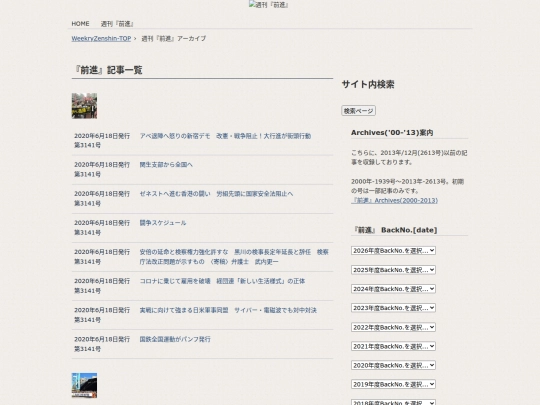The width and height of the screenshot is (540, 405).
Task: Open the 週刊『前進』 navigation item
Action: (x=117, y=24)
